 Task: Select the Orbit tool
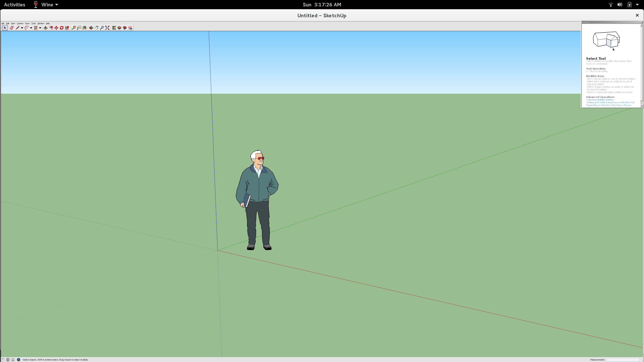pyautogui.click(x=91, y=28)
